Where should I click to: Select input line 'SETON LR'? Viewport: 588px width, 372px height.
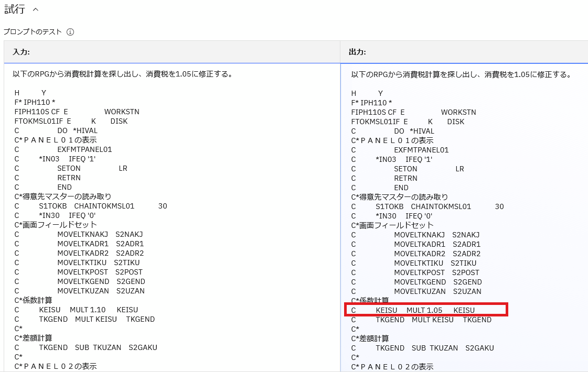[71, 169]
